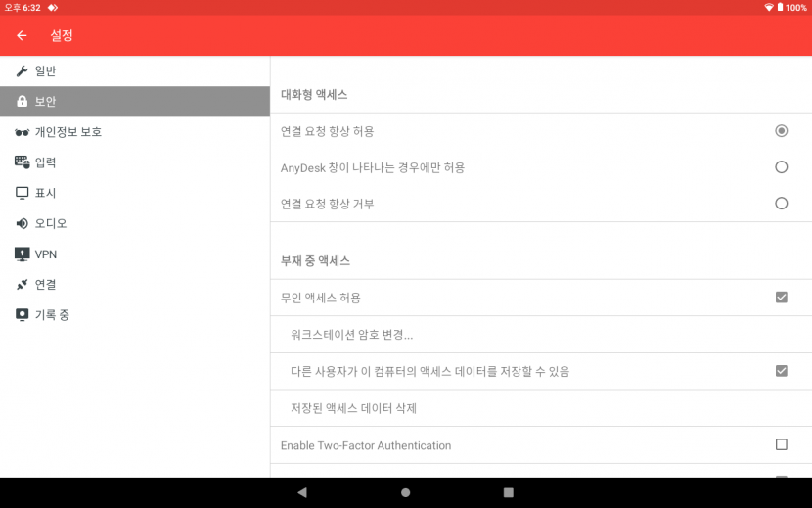Uncheck 무인 액세스 허용 checkbox
812x508 pixels.
[781, 297]
